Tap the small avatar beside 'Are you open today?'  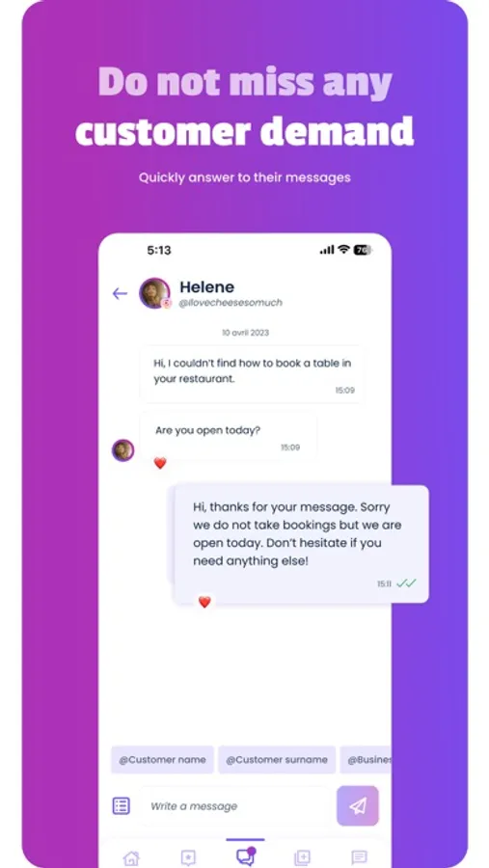tap(122, 450)
